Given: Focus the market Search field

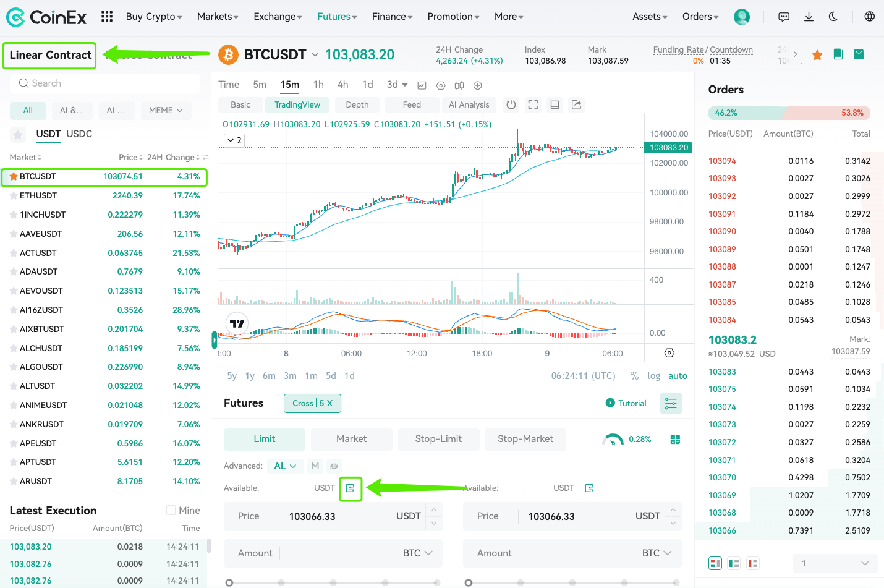Looking at the screenshot, I should 105,83.
